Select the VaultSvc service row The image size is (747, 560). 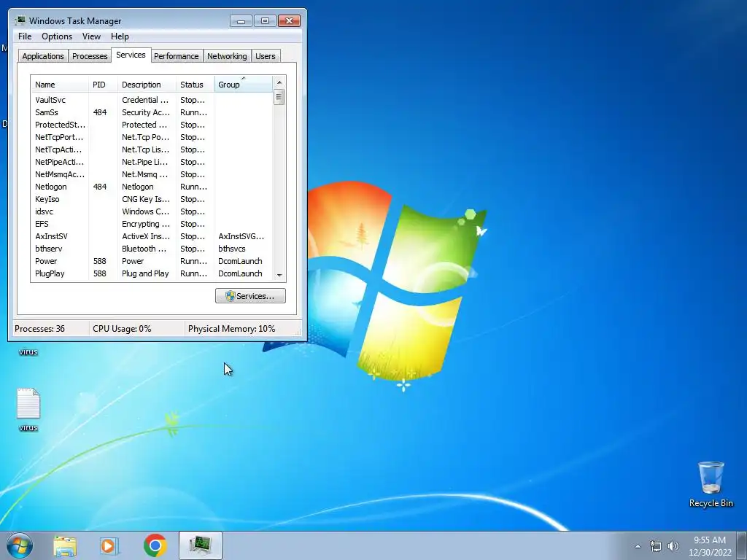(x=152, y=100)
